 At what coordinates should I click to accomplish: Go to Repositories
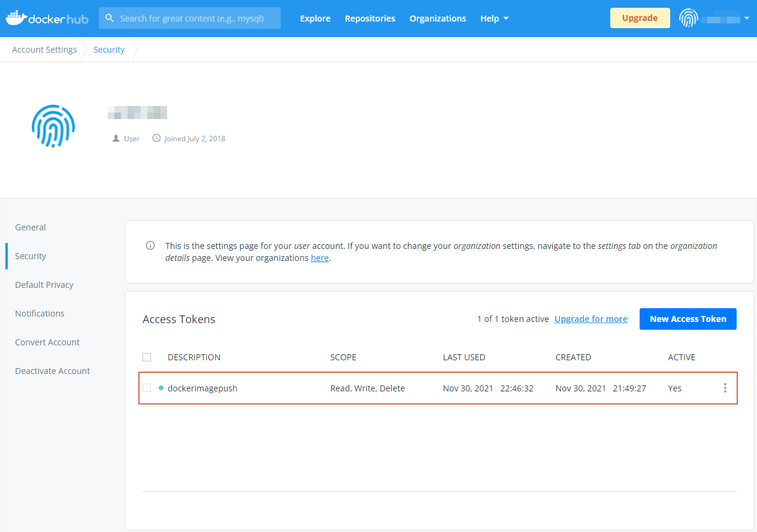point(370,19)
